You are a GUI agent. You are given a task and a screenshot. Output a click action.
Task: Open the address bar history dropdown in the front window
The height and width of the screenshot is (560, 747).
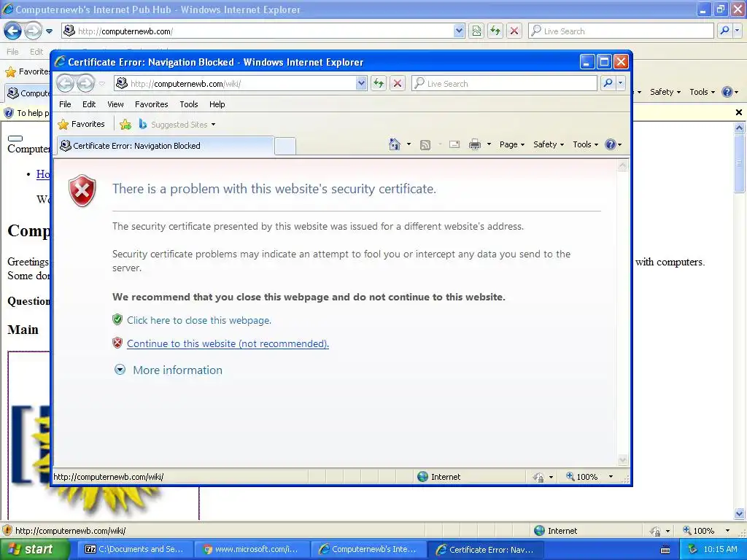point(361,83)
